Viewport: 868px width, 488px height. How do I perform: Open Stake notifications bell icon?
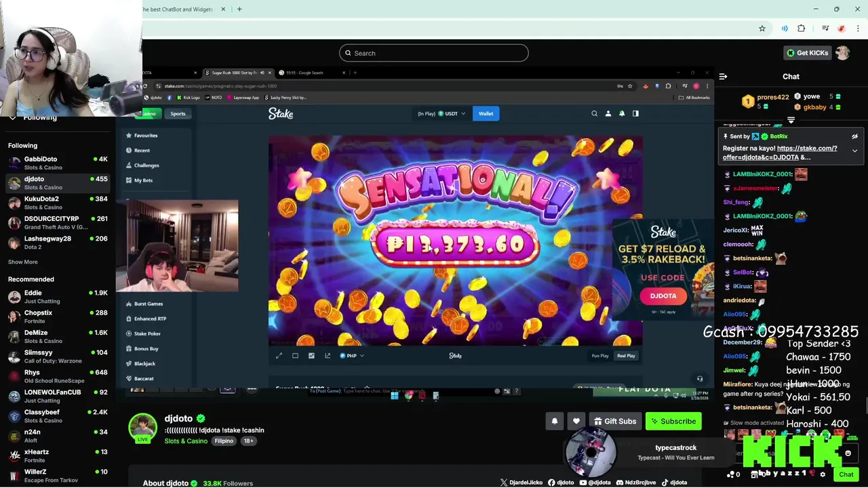pyautogui.click(x=622, y=114)
